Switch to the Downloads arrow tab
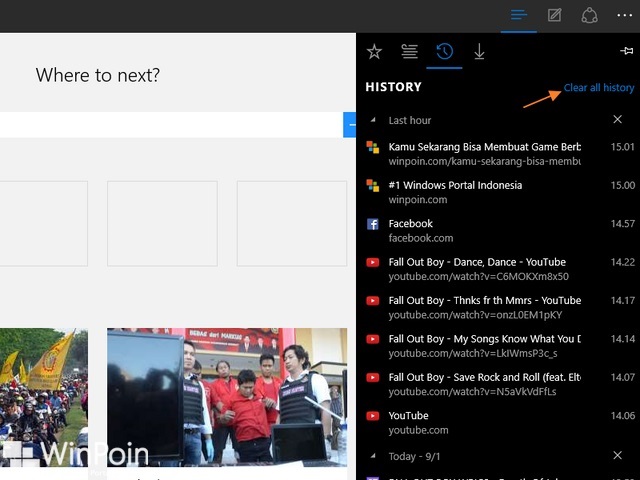The height and width of the screenshot is (480, 640). click(x=479, y=52)
